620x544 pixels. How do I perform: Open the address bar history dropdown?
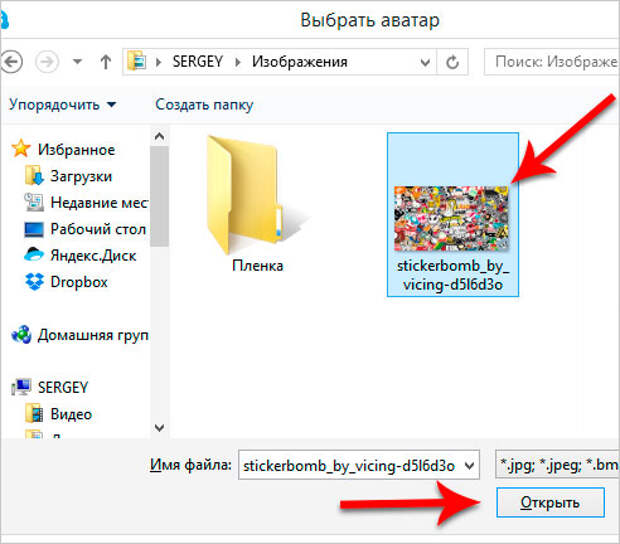pyautogui.click(x=425, y=62)
